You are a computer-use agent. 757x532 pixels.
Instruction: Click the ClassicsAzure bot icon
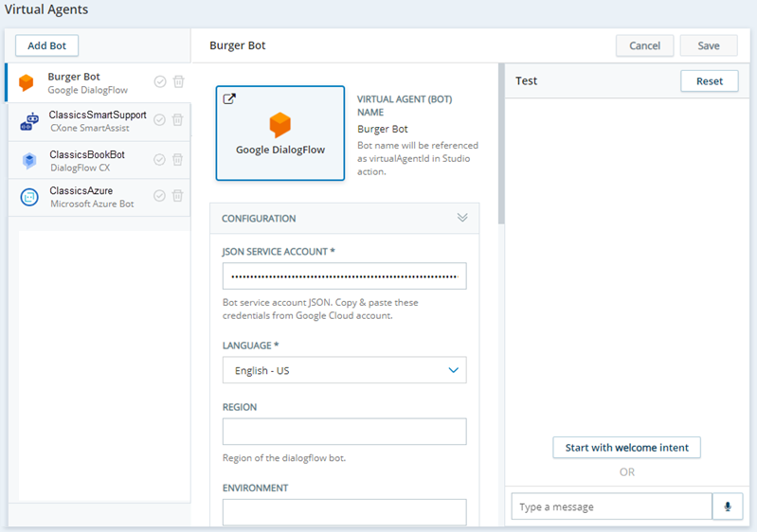(29, 197)
